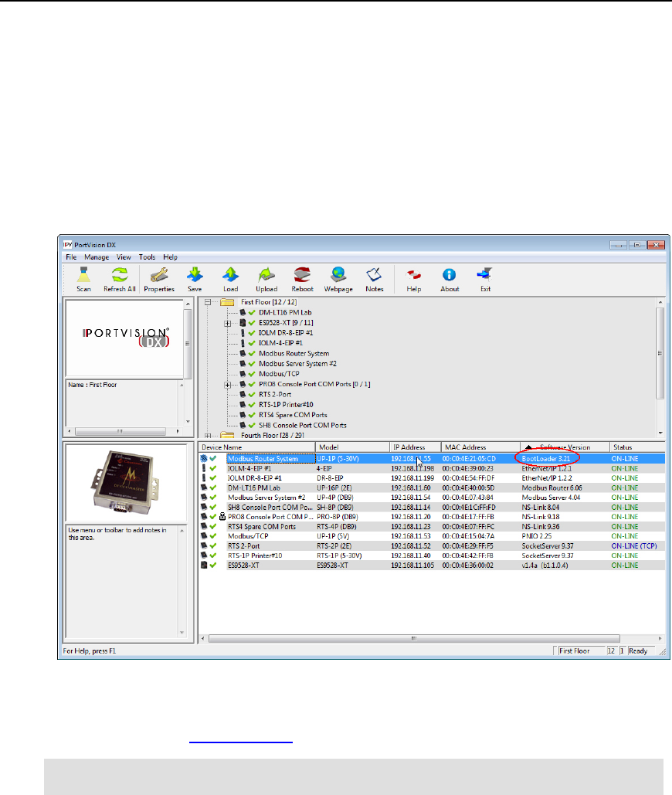Click the About toolbar icon
This screenshot has width=672, height=795.
[450, 280]
